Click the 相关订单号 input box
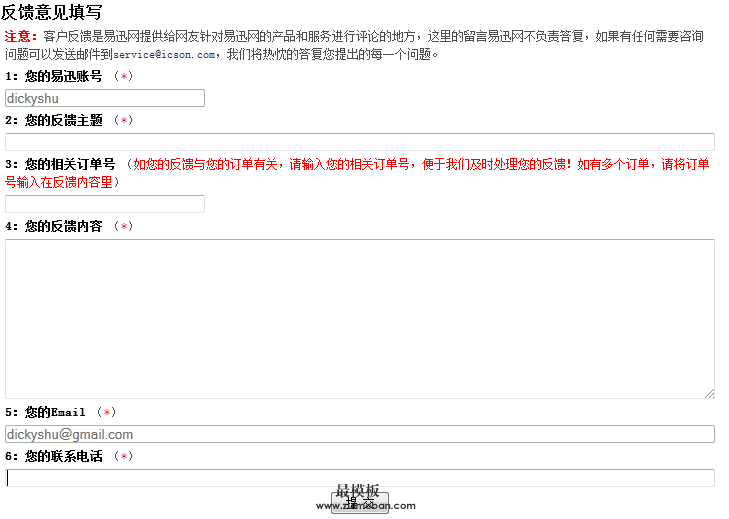Image resolution: width=729 pixels, height=519 pixels. pos(105,204)
